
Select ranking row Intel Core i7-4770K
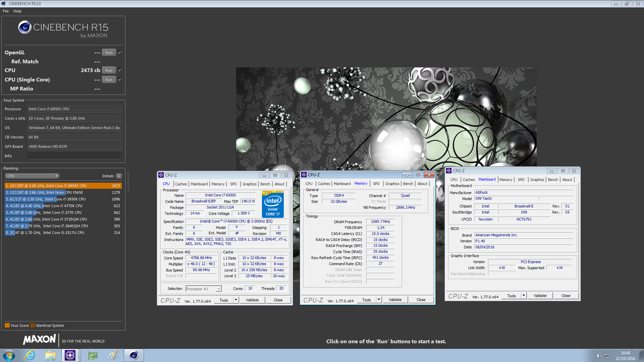(x=63, y=206)
